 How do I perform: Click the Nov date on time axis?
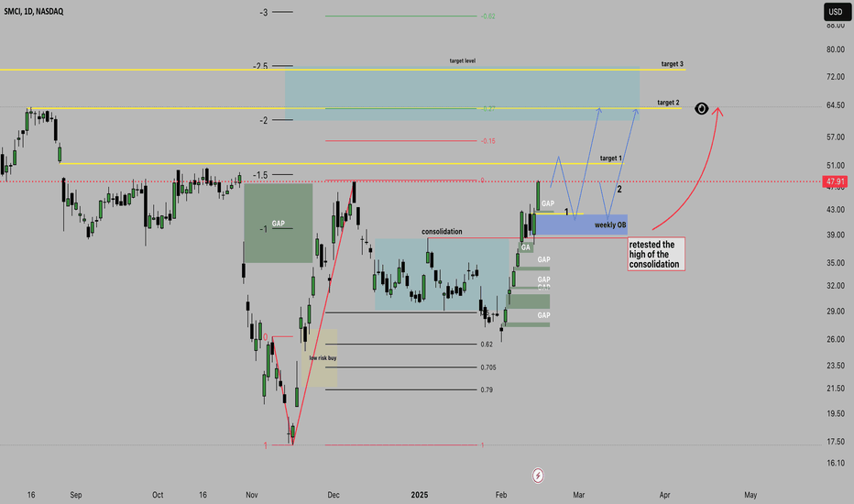pos(252,495)
